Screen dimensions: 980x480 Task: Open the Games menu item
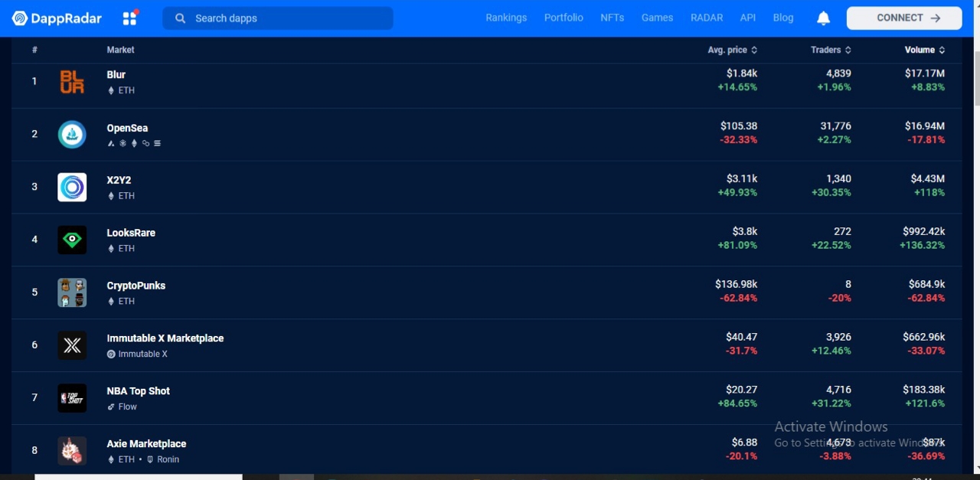pos(657,18)
